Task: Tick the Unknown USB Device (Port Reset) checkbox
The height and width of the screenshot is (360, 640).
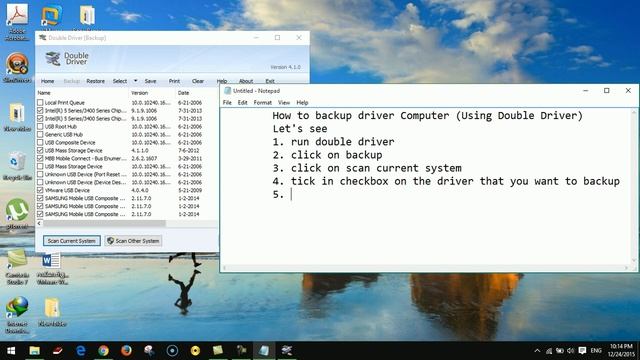Action: 40,174
